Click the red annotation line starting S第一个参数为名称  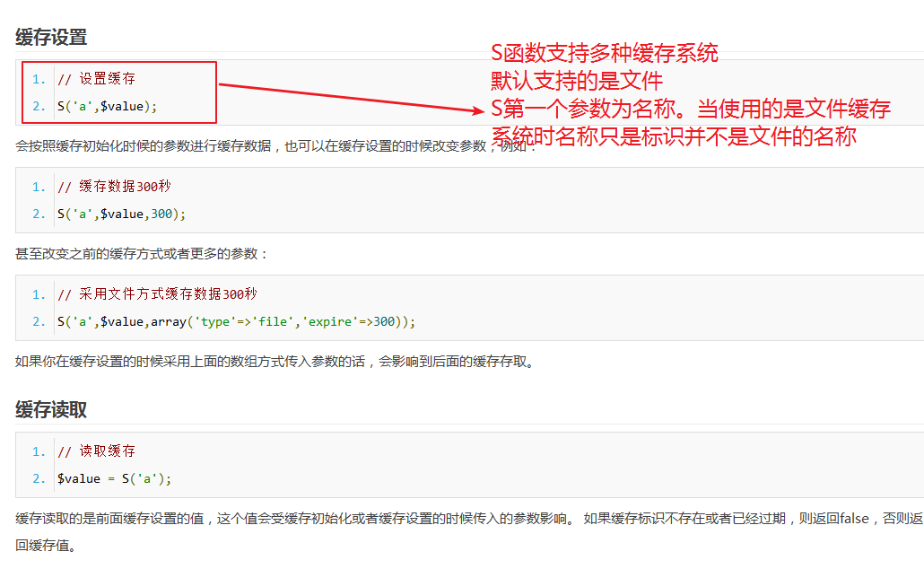click(690, 109)
